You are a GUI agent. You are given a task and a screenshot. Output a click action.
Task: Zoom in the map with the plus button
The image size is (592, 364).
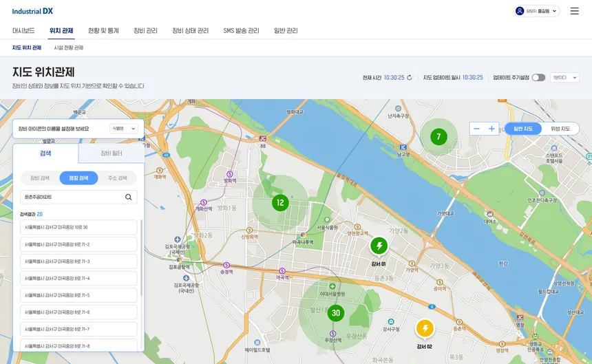pos(491,129)
